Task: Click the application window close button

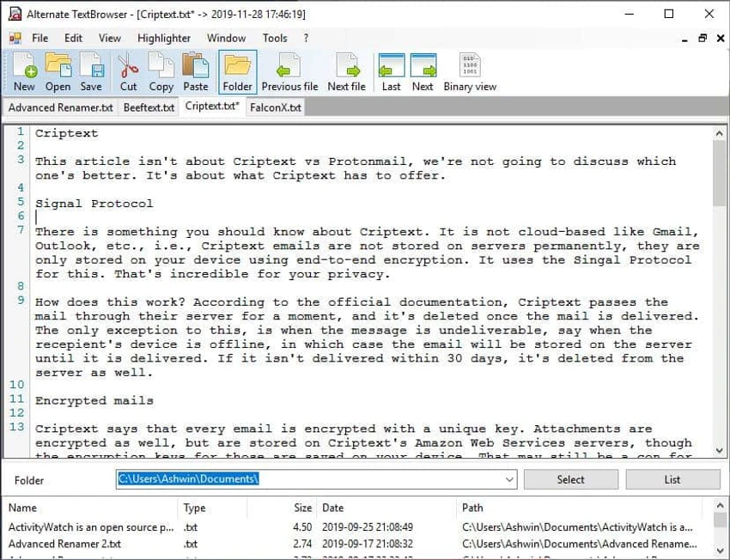Action: (x=709, y=14)
